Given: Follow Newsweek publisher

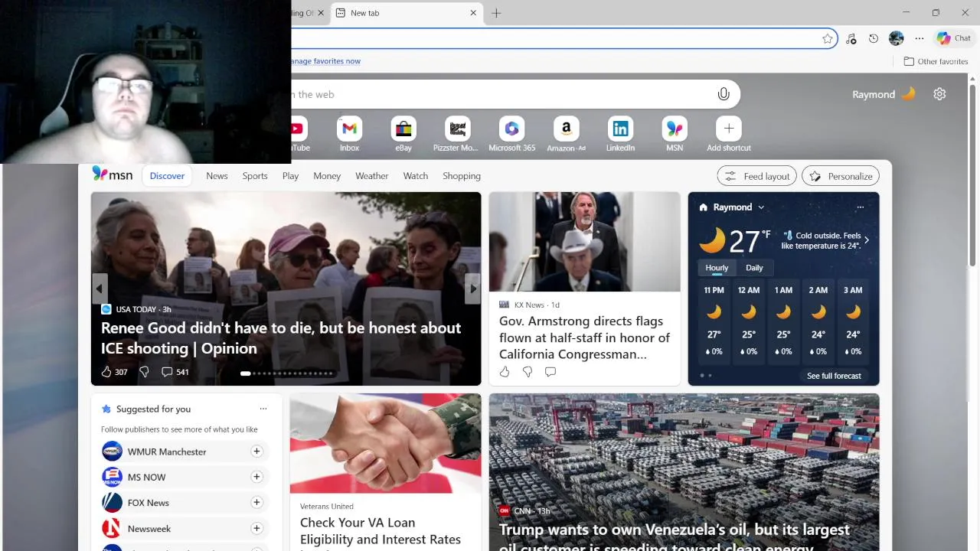Looking at the screenshot, I should (256, 528).
